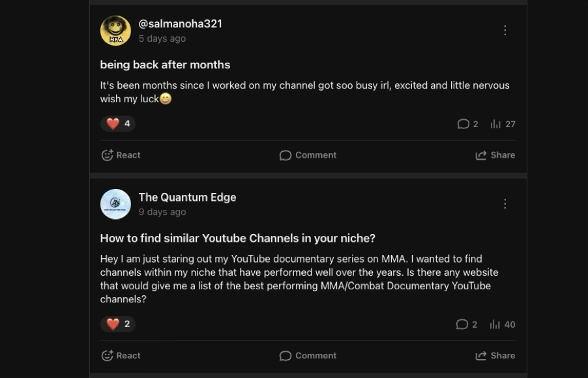The height and width of the screenshot is (378, 588).
Task: Toggle the heart reaction on the Quantum Edge post
Action: (x=118, y=324)
